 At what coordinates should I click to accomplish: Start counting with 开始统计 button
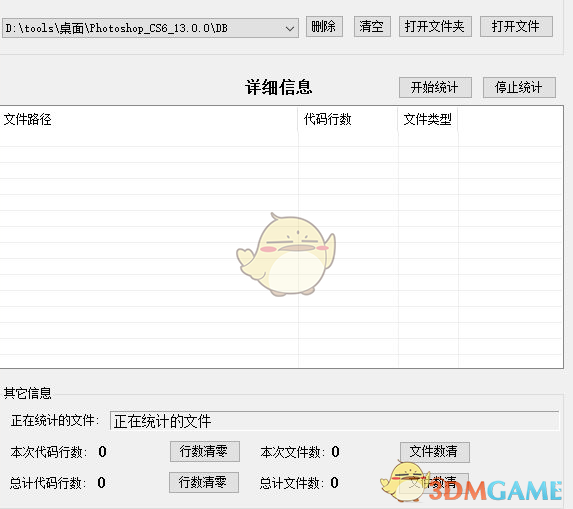435,87
